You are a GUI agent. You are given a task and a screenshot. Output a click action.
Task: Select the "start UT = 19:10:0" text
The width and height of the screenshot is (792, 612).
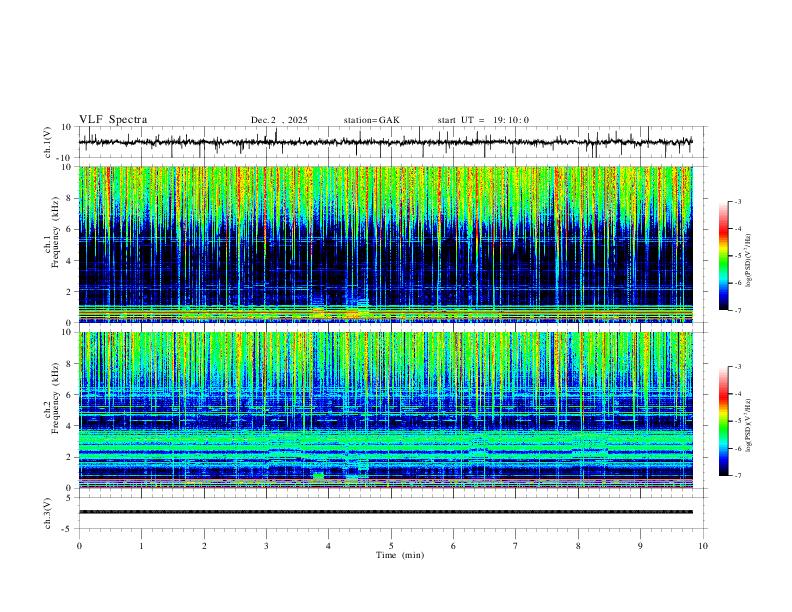pos(483,120)
